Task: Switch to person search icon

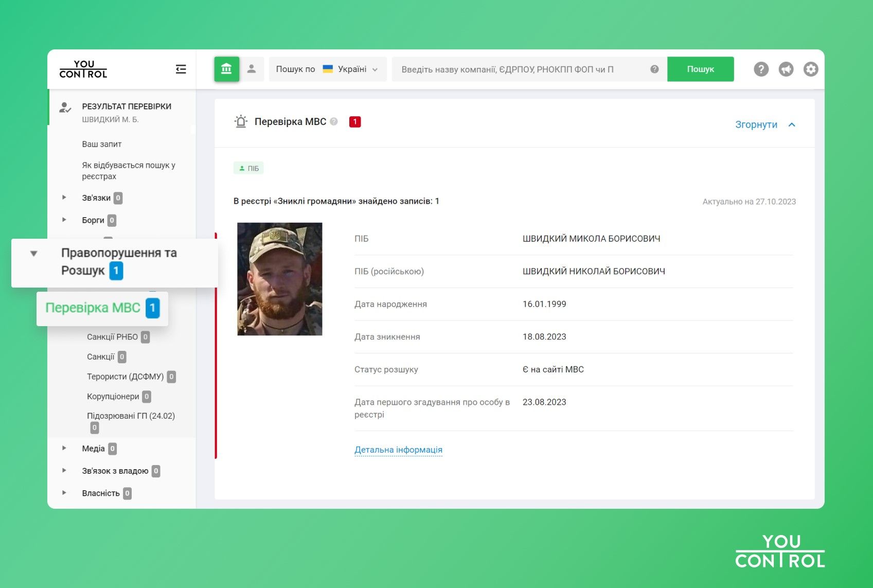Action: (252, 68)
